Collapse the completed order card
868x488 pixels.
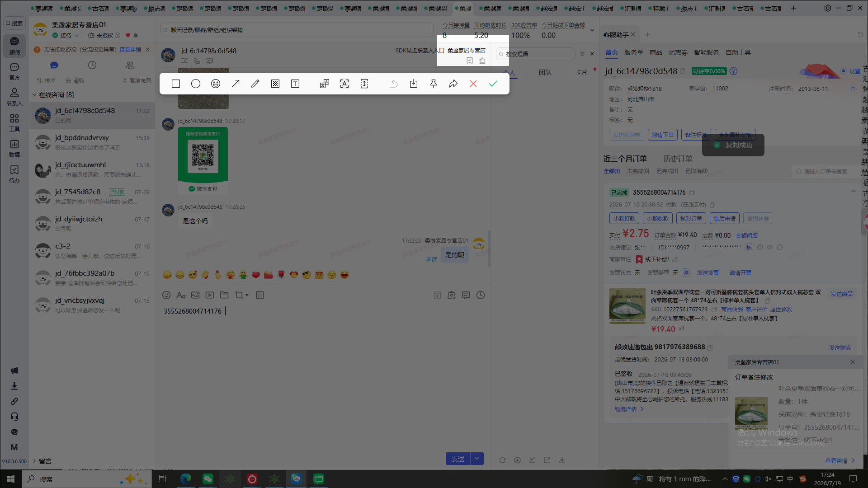point(853,192)
